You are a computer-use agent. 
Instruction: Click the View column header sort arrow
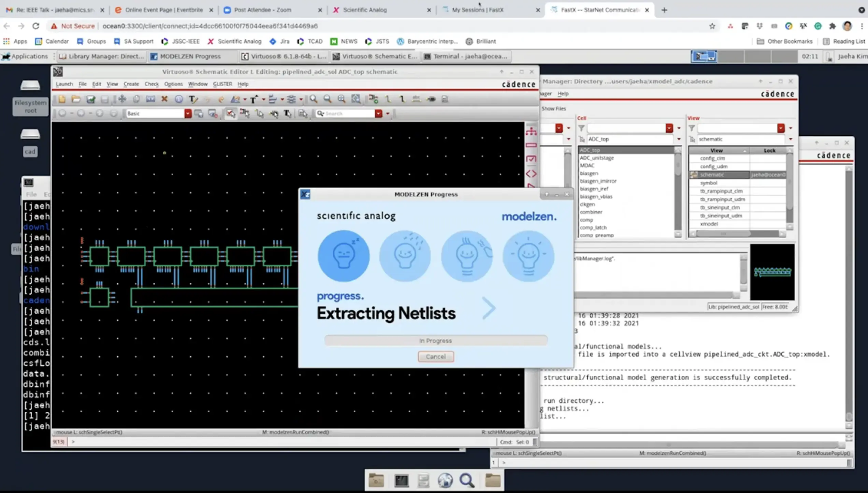(x=744, y=150)
